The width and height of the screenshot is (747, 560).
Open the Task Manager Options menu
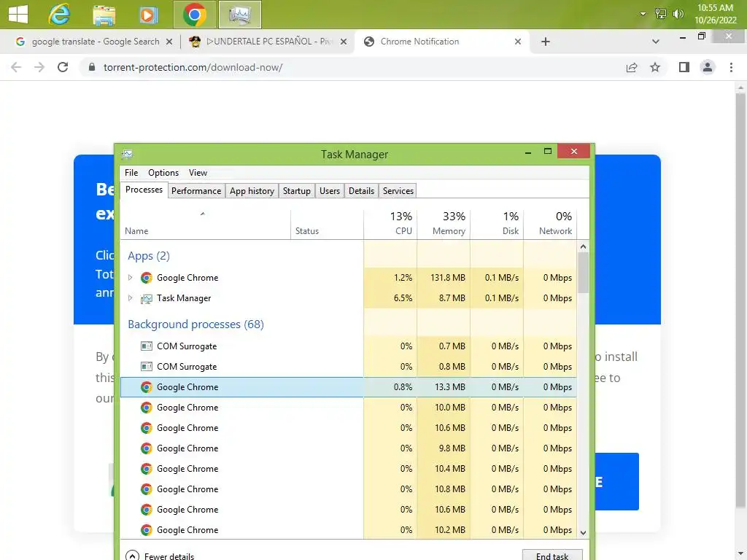pos(163,173)
